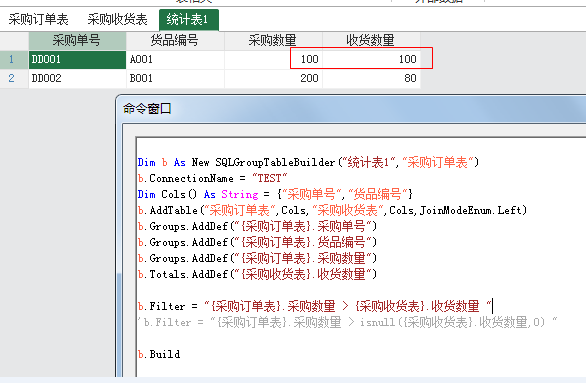Screen dimensions: 586x383
Task: Click the 采购单号 column header
Action: [x=77, y=40]
